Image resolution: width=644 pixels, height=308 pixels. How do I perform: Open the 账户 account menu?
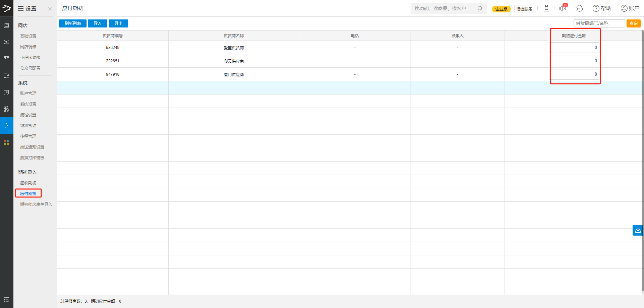(630, 8)
